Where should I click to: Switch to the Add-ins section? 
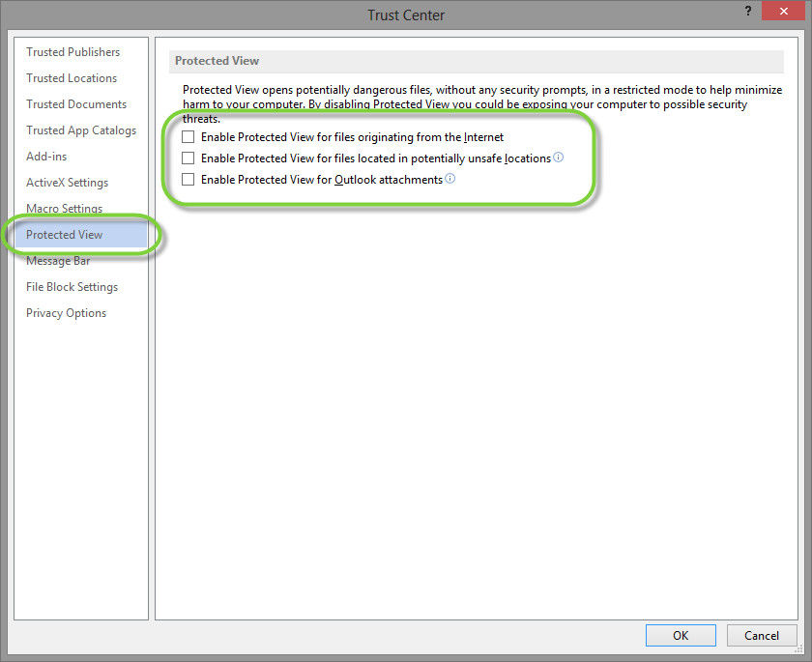(x=46, y=157)
